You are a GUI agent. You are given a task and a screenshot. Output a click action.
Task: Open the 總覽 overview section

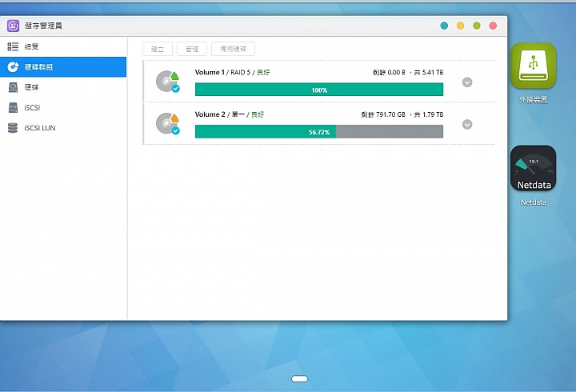pos(63,46)
